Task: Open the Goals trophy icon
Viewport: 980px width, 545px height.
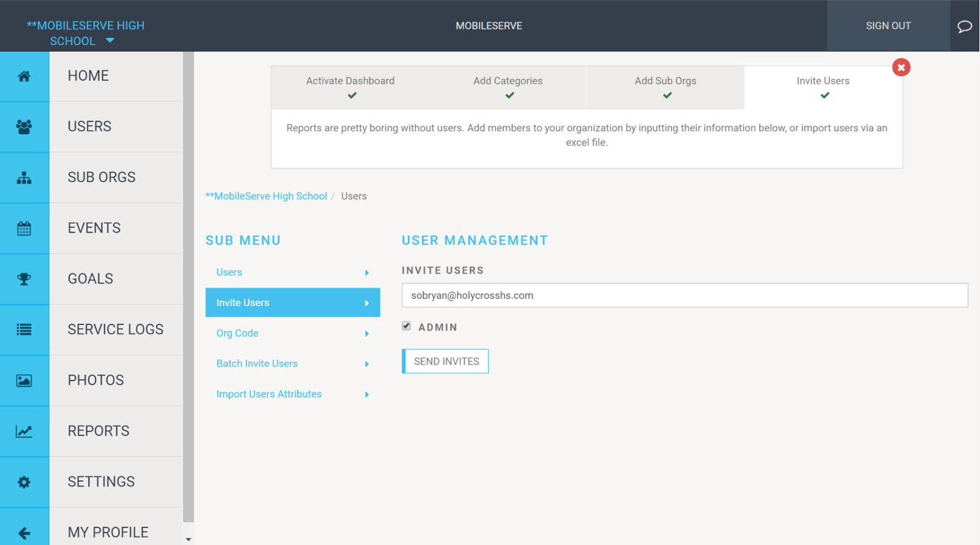Action: pyautogui.click(x=24, y=279)
